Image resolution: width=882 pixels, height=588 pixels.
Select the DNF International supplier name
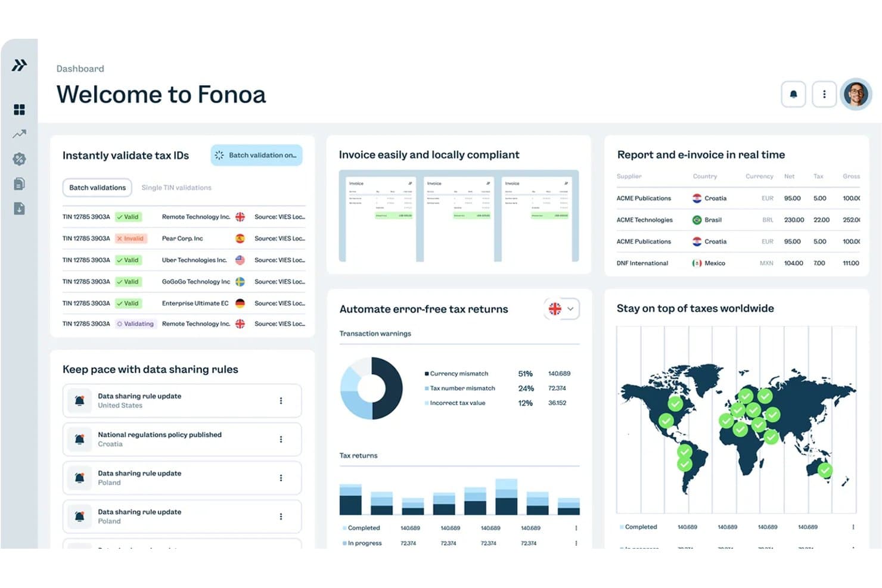(x=642, y=263)
